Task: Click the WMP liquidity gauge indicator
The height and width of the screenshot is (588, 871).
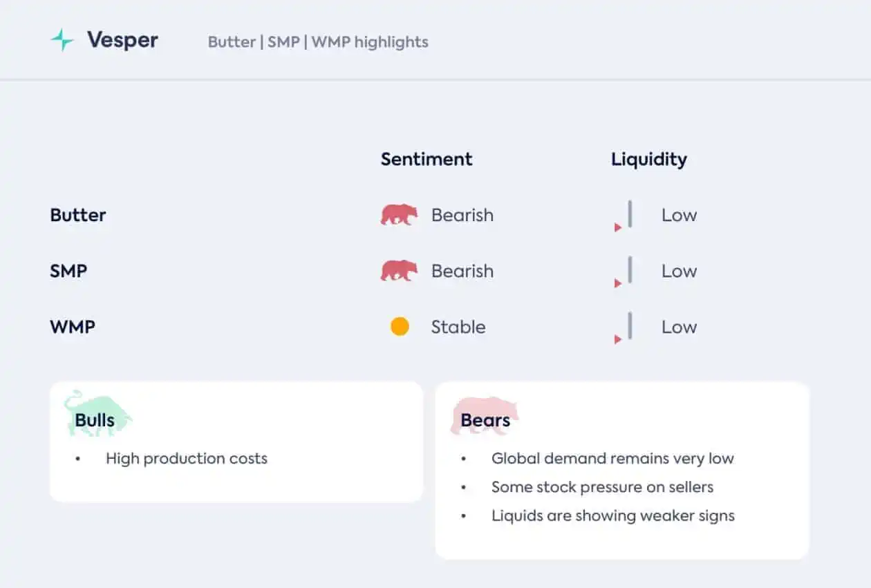Action: (x=624, y=328)
